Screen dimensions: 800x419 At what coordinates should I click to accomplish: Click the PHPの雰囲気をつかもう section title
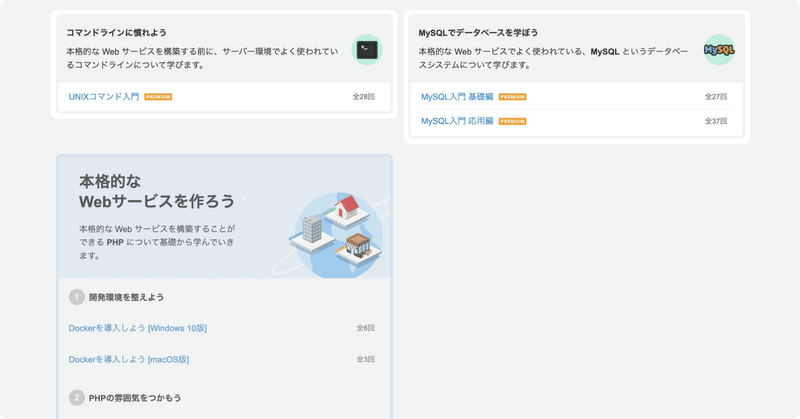135,398
